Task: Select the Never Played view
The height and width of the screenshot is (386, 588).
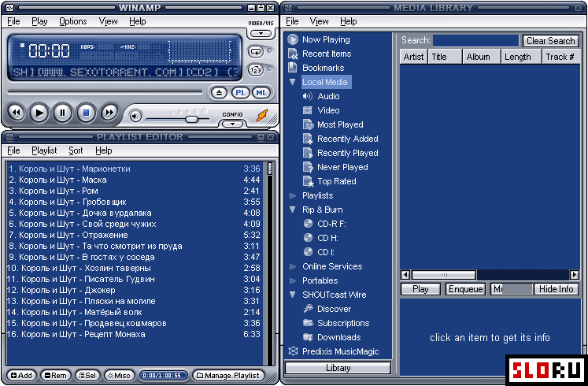Action: 342,167
